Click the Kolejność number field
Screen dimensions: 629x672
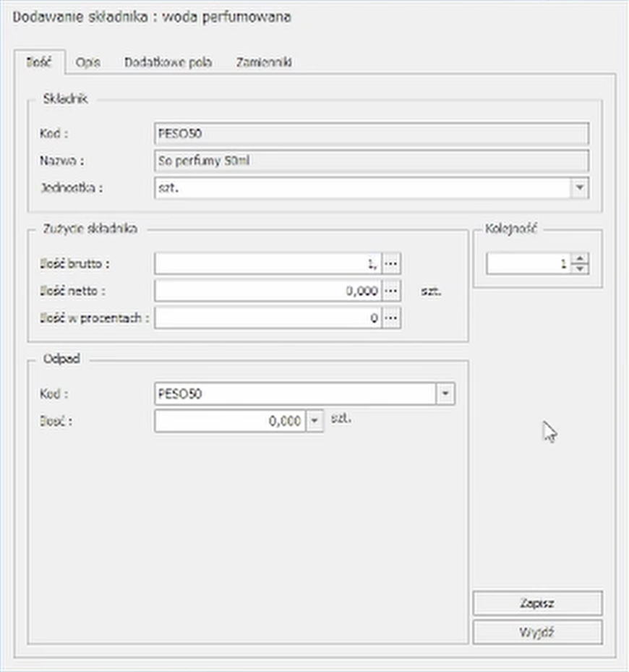click(x=528, y=264)
